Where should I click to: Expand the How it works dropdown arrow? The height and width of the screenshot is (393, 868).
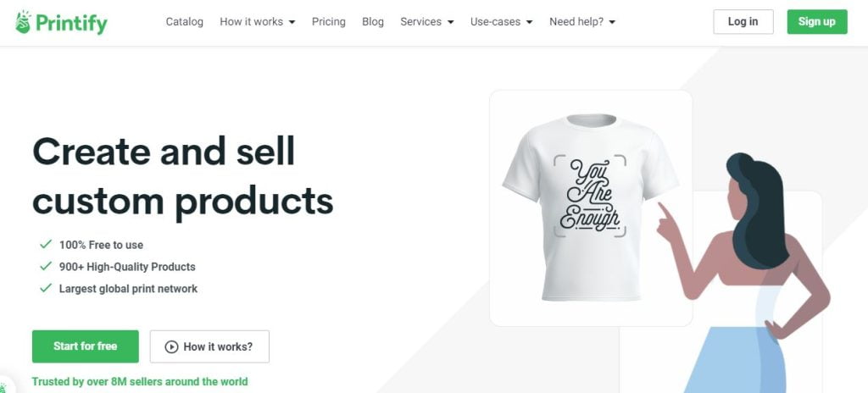(292, 22)
